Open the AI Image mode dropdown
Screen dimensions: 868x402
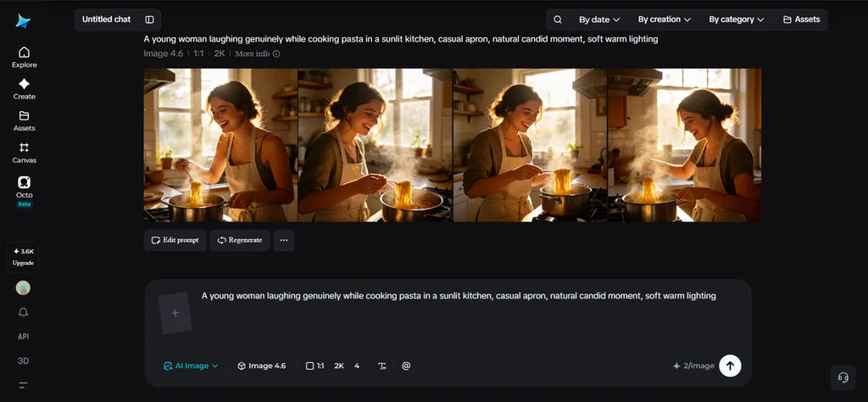tap(191, 366)
